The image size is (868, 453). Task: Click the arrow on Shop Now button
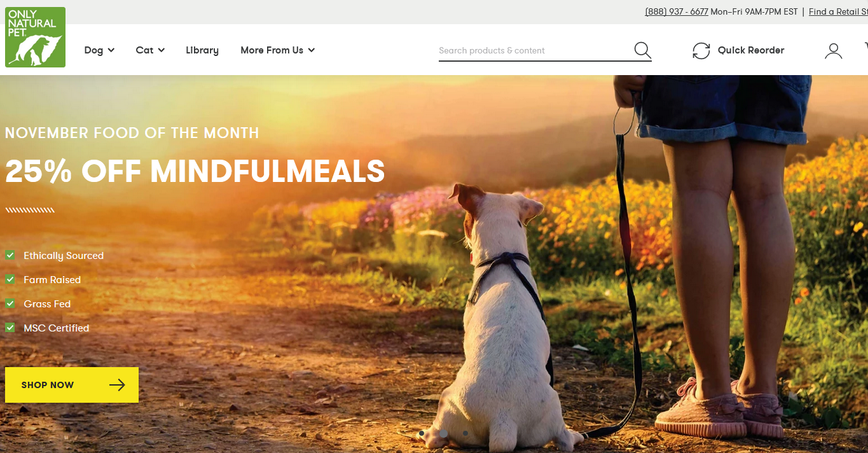[117, 385]
